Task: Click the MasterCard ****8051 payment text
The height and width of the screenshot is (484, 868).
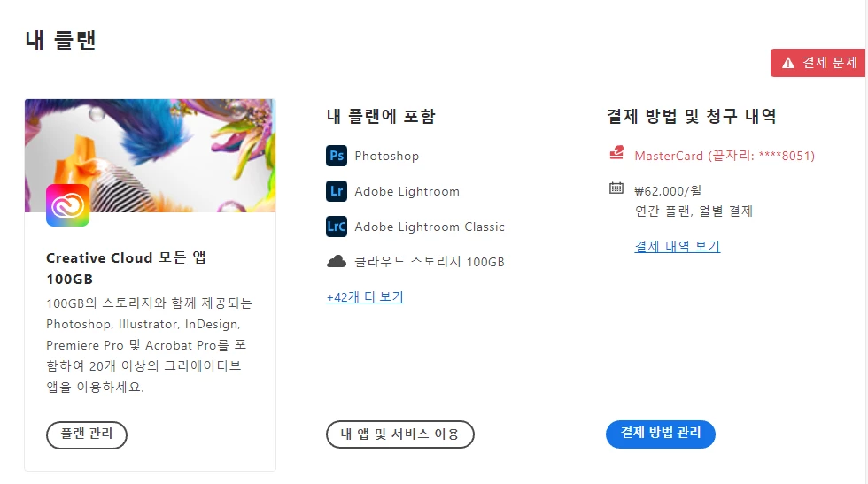Action: point(725,156)
